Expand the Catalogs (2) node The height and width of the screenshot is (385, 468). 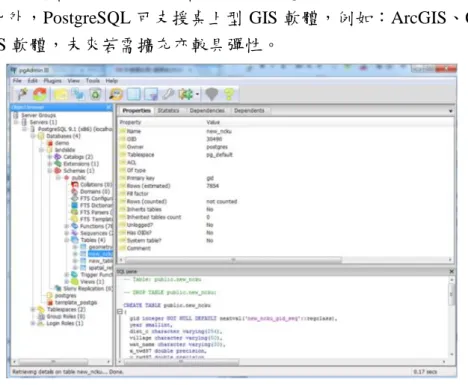coord(50,157)
